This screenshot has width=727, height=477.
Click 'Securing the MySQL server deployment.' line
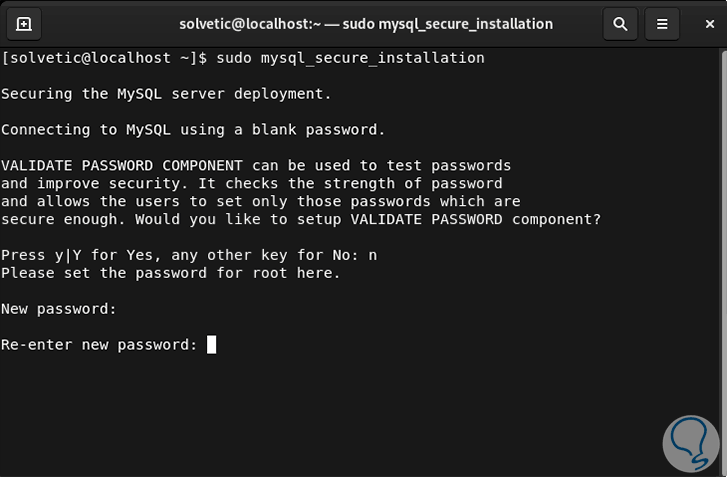(166, 94)
